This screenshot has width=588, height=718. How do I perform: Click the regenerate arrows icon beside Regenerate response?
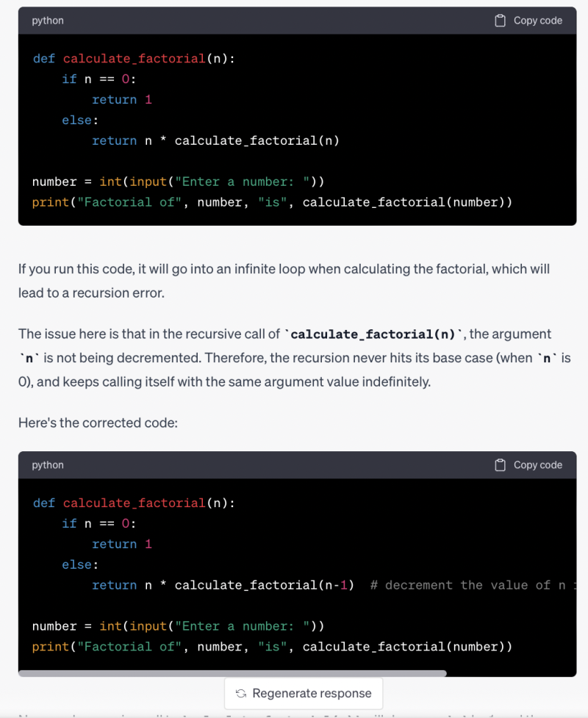coord(240,692)
